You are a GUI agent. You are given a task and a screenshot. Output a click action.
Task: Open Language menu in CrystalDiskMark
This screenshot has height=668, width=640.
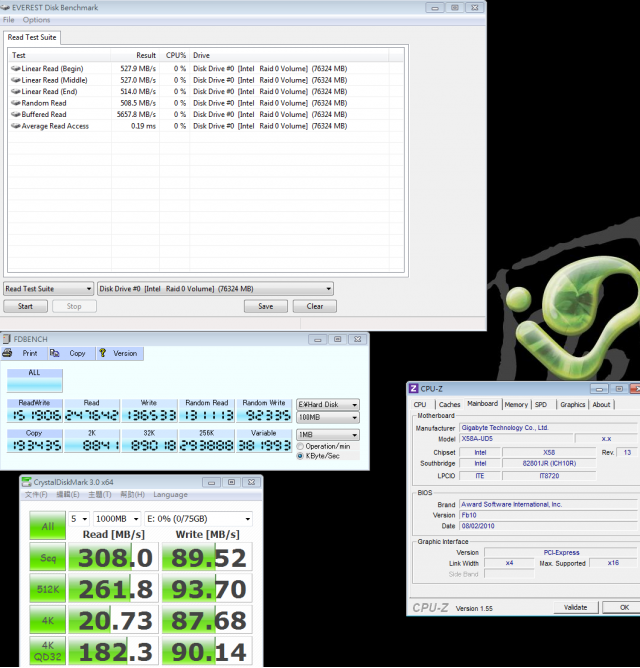click(x=170, y=495)
